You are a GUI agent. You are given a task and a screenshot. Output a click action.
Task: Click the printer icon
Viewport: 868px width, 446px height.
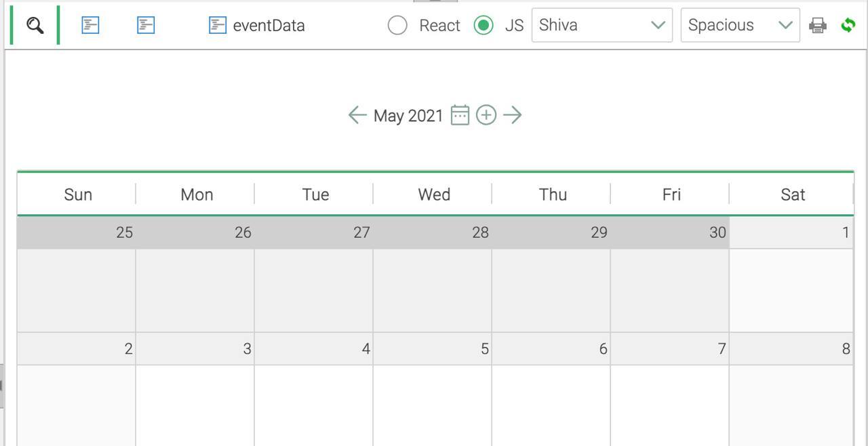click(818, 26)
